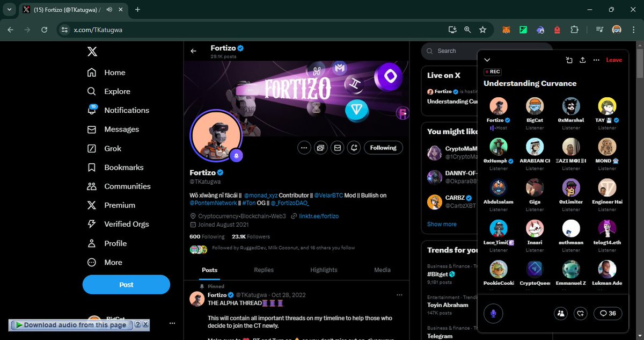Image resolution: width=644 pixels, height=340 pixels.
Task: Click the MetaMask fox extension icon
Action: click(506, 30)
